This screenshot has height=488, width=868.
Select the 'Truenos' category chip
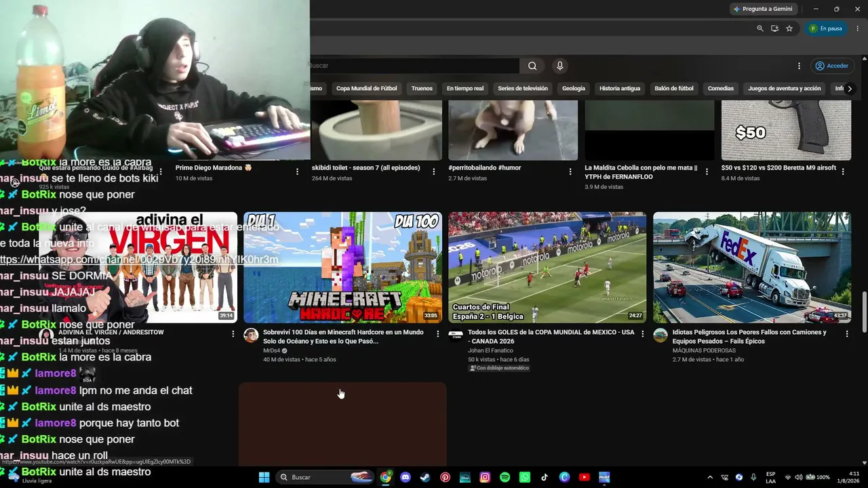tap(422, 88)
